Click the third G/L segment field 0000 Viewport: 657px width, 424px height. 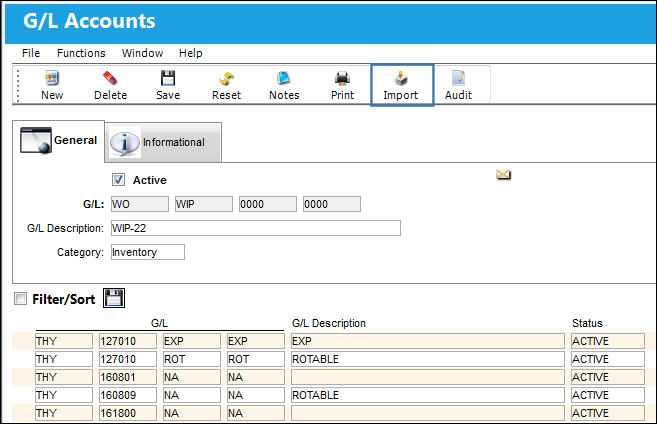[x=268, y=204]
